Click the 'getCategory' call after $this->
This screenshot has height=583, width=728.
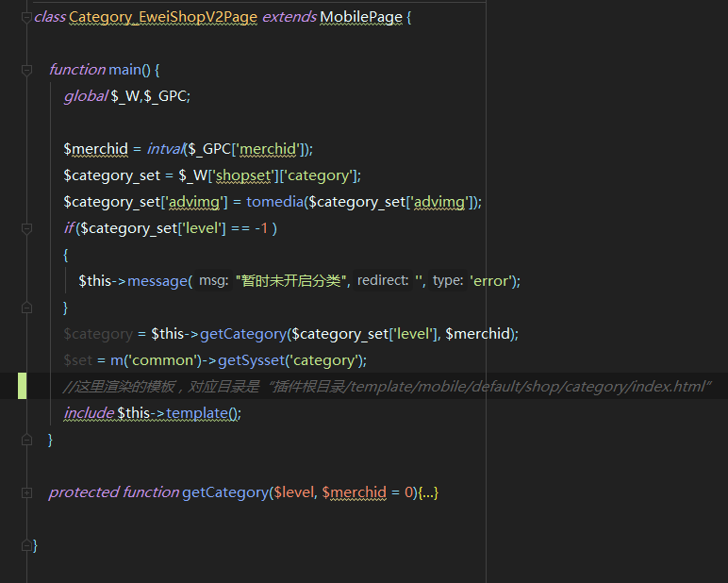tap(242, 334)
